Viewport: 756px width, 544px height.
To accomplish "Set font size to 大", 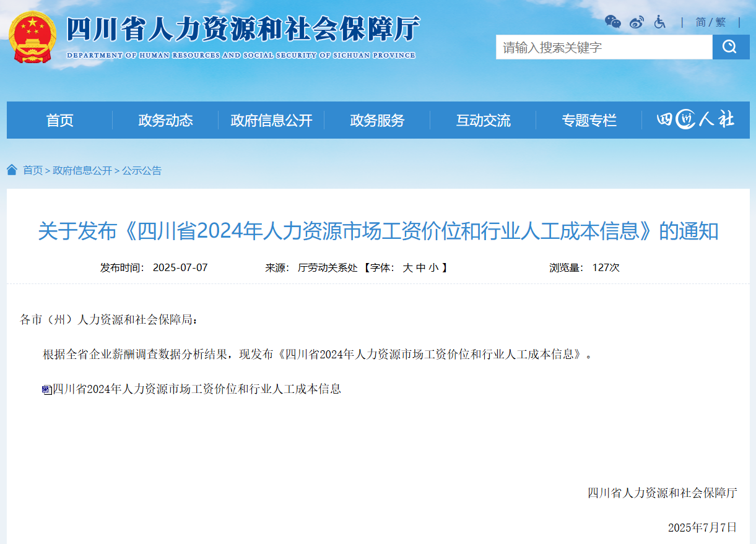I will coord(407,268).
